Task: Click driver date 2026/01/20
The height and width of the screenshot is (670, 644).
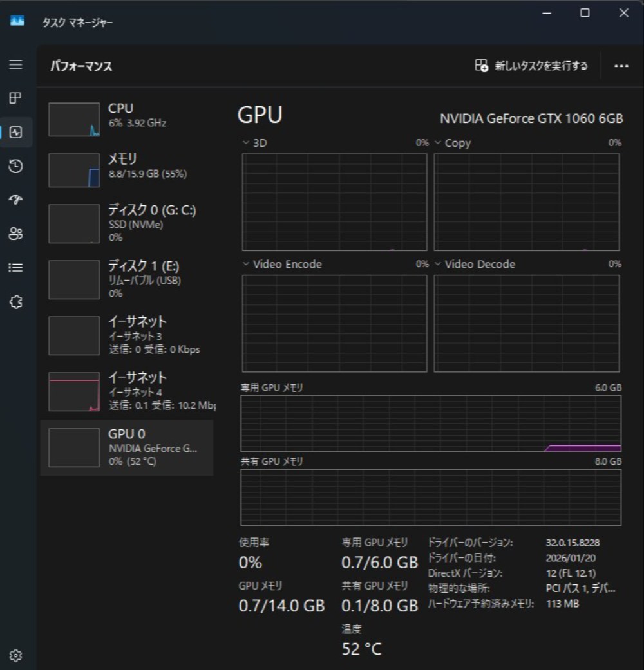Action: pyautogui.click(x=571, y=558)
